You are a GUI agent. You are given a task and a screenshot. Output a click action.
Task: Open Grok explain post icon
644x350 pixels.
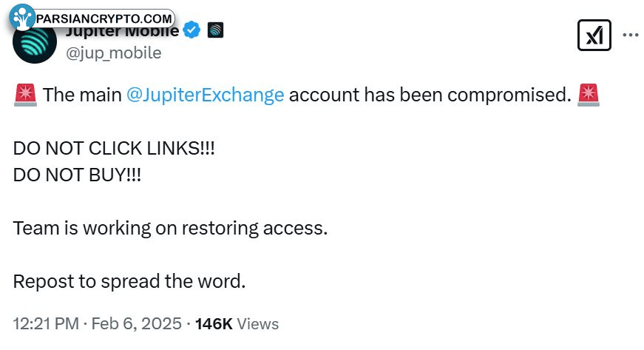[x=594, y=35]
